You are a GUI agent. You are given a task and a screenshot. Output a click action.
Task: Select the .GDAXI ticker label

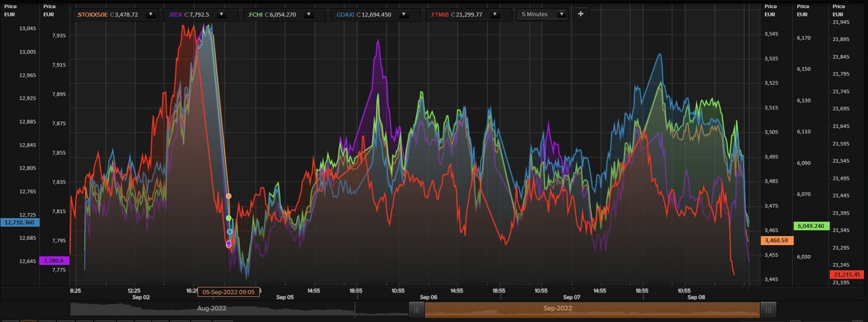tap(345, 14)
